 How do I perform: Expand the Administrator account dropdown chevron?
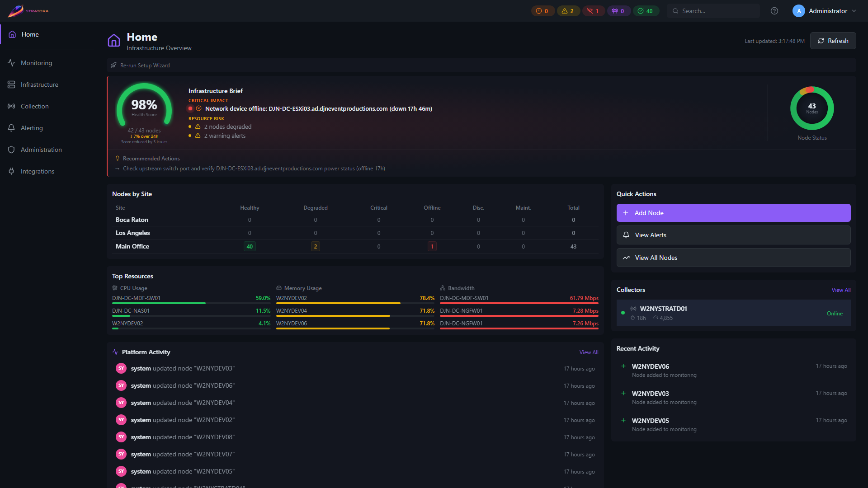pos(854,11)
